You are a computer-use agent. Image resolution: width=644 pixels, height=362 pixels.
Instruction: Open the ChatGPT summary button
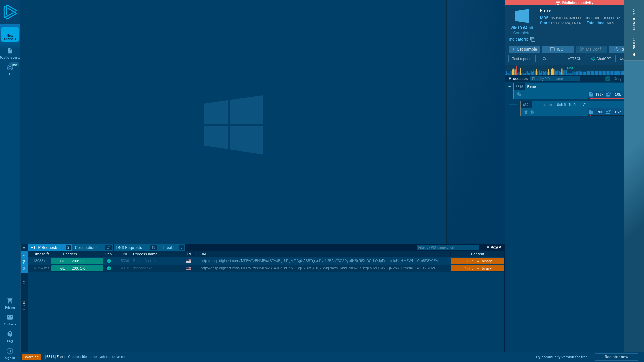coord(601,59)
